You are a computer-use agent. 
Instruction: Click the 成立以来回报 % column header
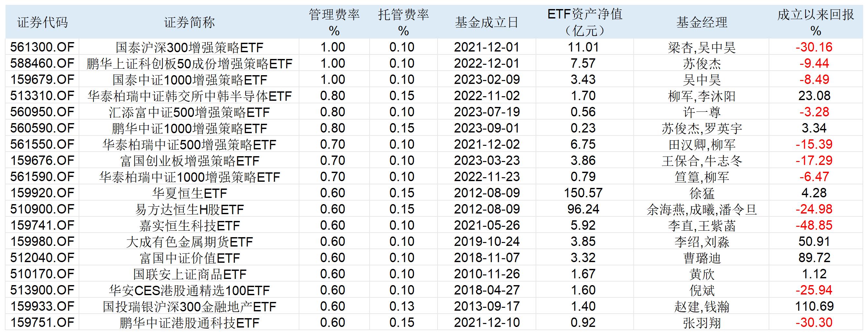tap(816, 23)
